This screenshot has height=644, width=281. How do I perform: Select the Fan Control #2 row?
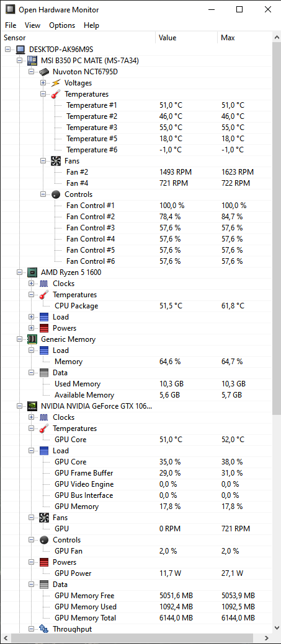click(x=136, y=217)
